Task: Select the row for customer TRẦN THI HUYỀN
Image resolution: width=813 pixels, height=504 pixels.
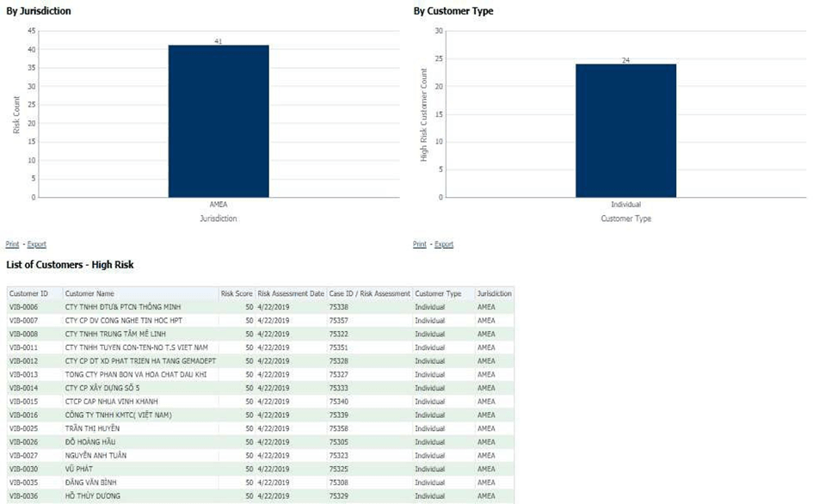Action: 95,428
